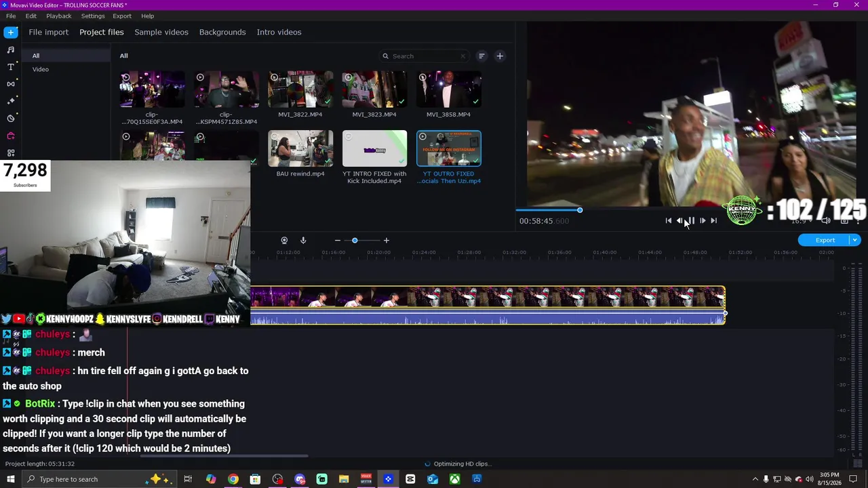
Task: Open the Windows Start menu
Action: (11, 479)
